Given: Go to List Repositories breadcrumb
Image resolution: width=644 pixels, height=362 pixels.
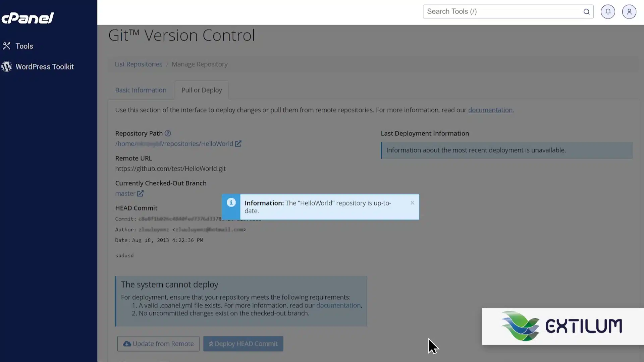Looking at the screenshot, I should coord(139,64).
